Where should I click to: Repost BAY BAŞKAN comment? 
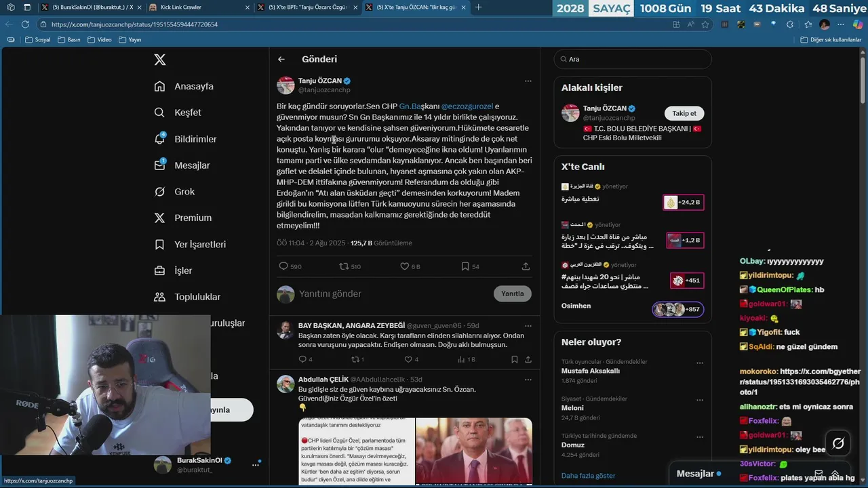pyautogui.click(x=354, y=359)
